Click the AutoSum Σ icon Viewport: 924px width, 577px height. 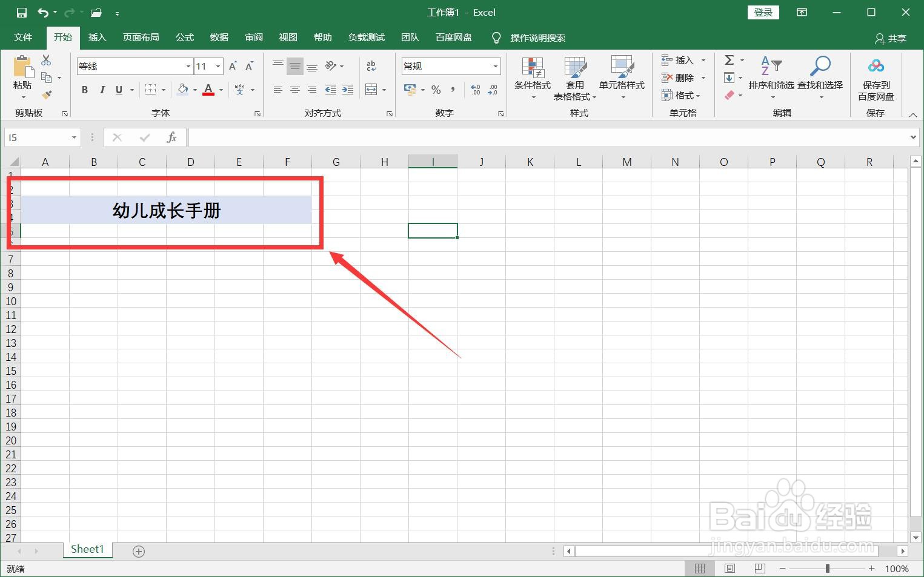click(x=729, y=60)
